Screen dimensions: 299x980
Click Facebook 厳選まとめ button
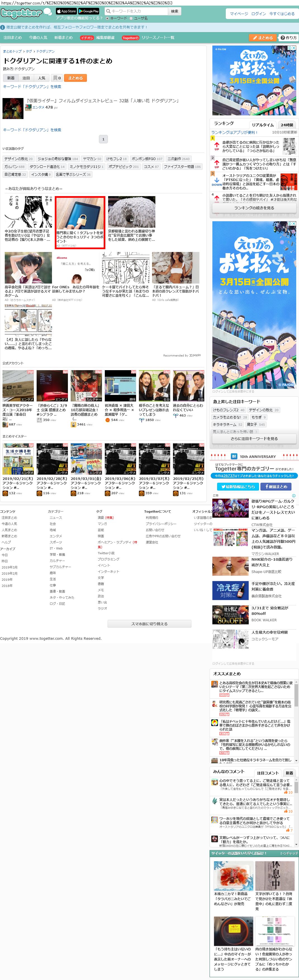pos(276,487)
